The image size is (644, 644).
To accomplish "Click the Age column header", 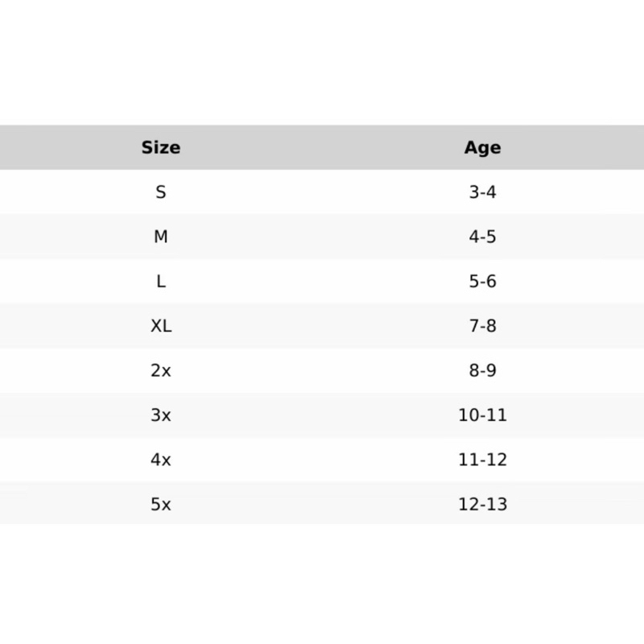I will 482,147.
